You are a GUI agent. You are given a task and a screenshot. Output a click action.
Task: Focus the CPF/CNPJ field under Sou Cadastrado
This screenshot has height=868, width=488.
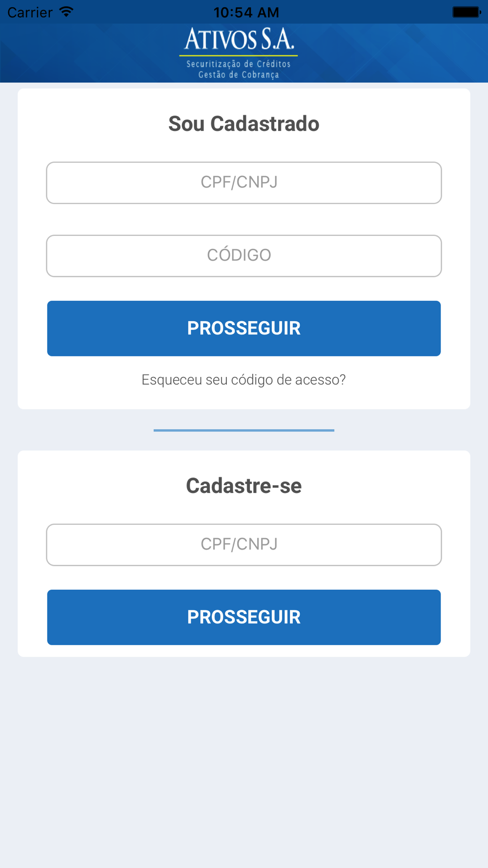tap(244, 183)
